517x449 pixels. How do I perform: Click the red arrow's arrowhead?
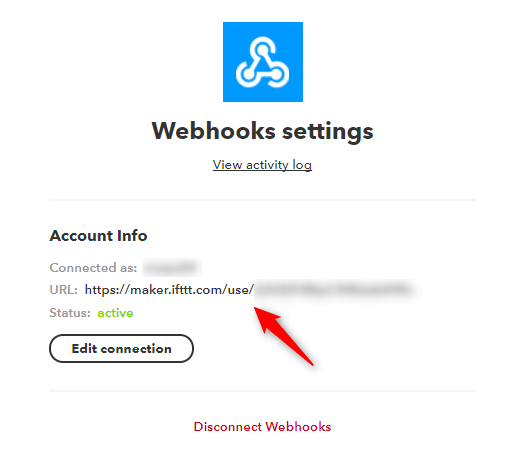(x=267, y=318)
